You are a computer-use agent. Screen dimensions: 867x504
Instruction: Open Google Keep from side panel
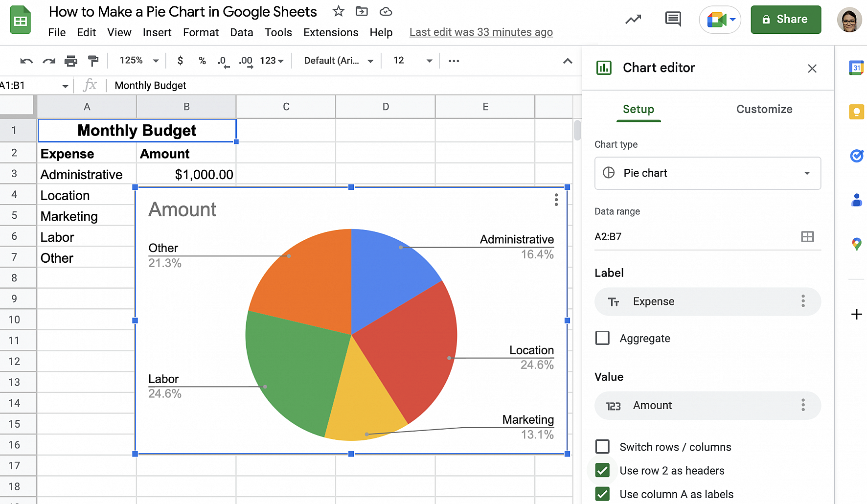tap(856, 112)
